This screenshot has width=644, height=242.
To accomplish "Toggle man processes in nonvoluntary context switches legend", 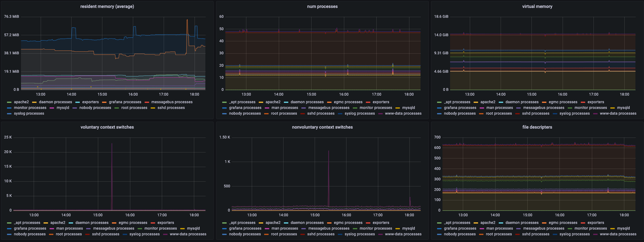I will [285, 228].
